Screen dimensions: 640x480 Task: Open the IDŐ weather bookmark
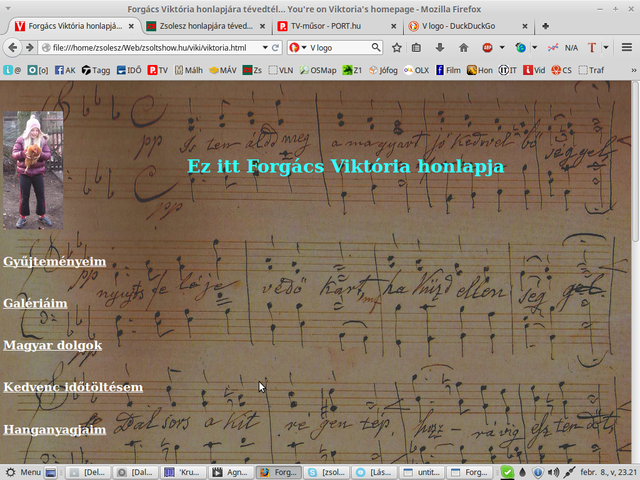click(129, 70)
